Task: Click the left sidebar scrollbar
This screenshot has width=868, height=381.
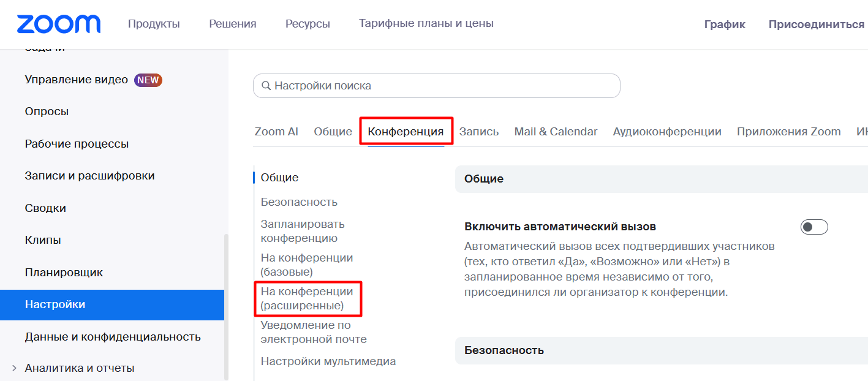Action: 226,306
